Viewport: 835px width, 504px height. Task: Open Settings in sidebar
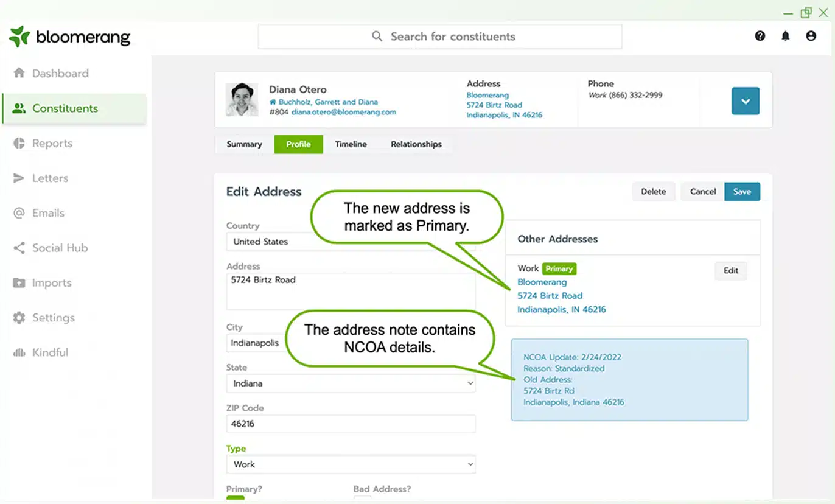click(x=54, y=318)
